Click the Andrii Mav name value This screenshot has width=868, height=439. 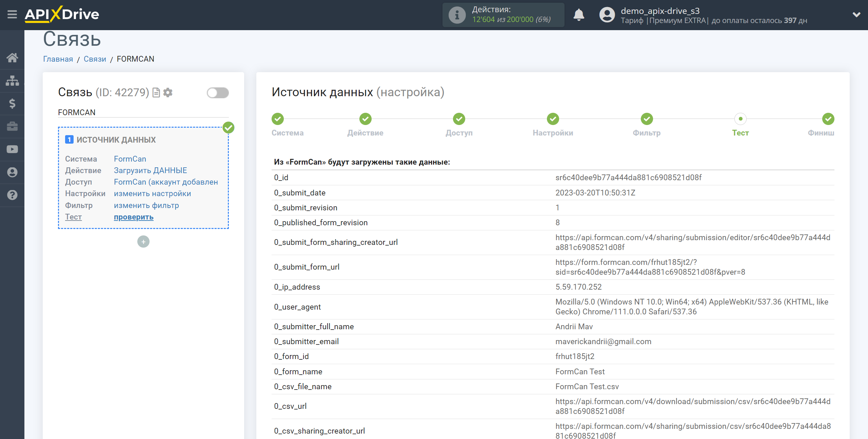(574, 327)
